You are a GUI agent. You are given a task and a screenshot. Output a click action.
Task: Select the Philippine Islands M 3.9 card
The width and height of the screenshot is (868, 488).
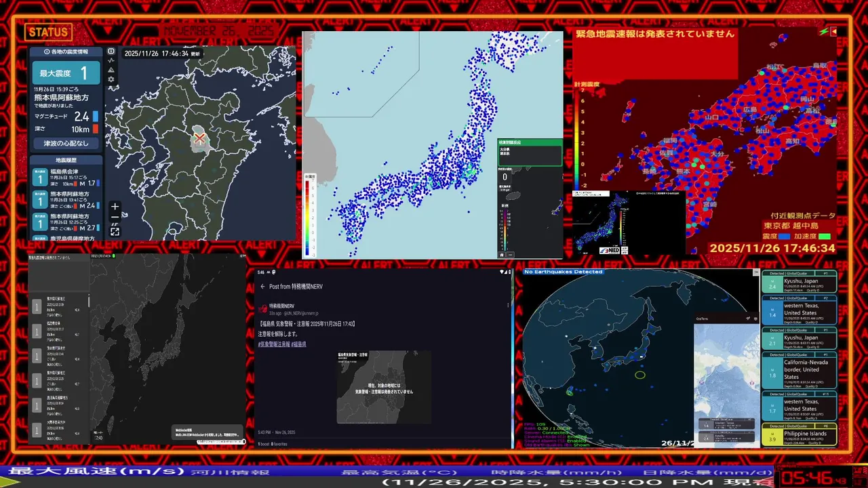click(799, 434)
